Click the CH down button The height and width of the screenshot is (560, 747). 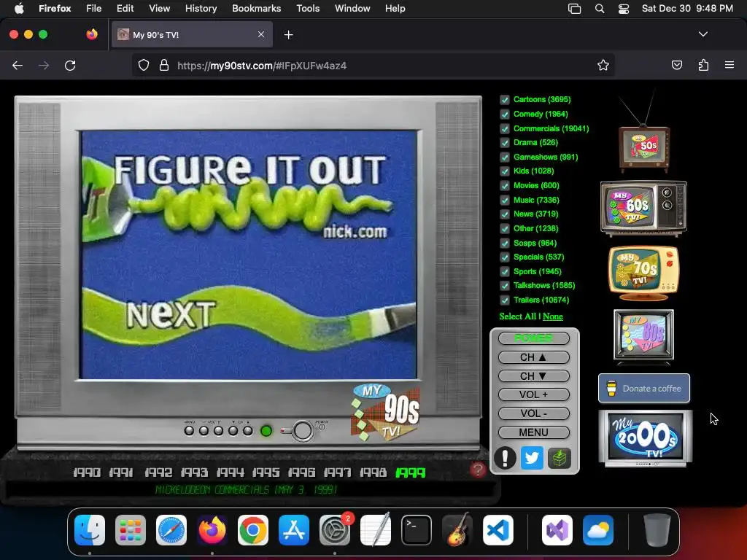coord(533,376)
